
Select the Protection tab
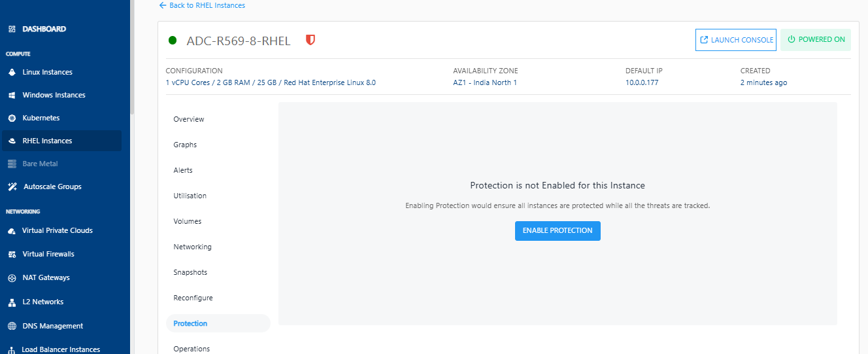pos(218,323)
